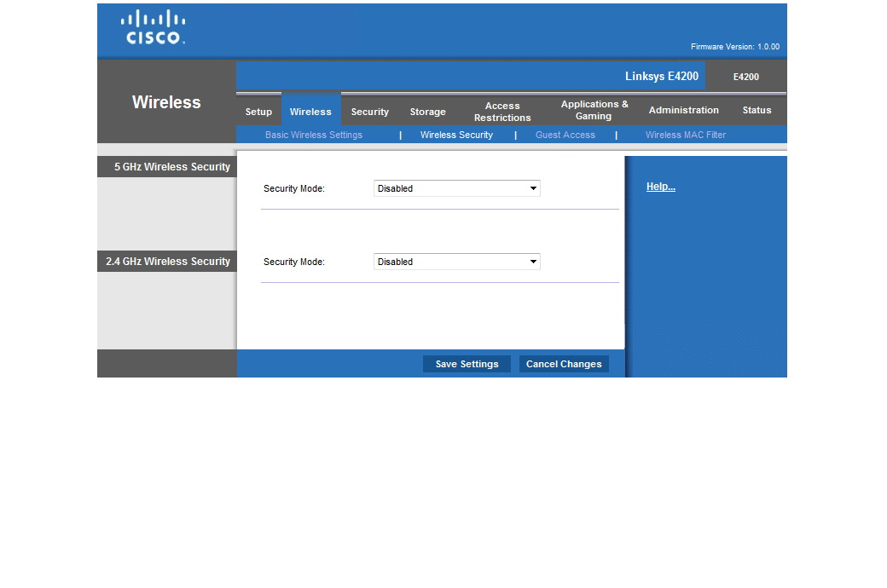This screenshot has width=887, height=588.
Task: Open the Setup tab
Action: (258, 112)
